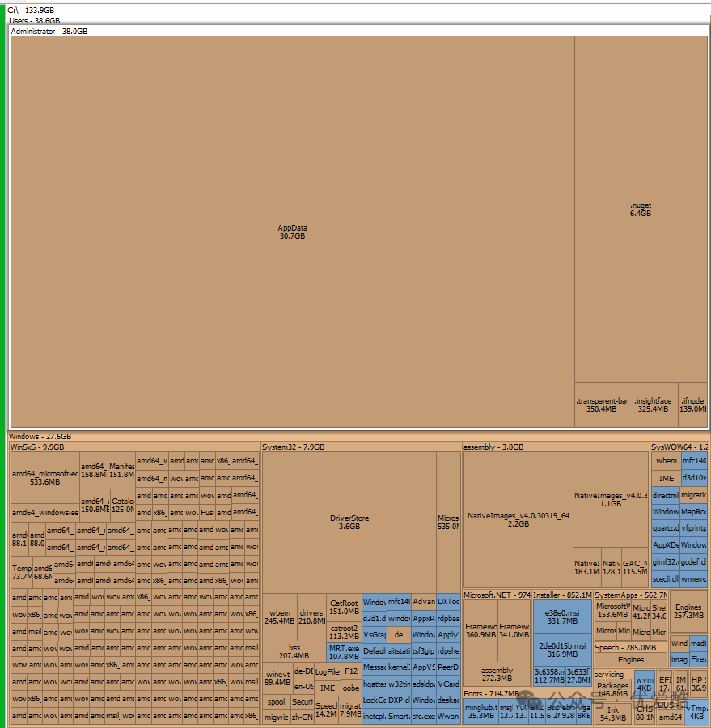The height and width of the screenshot is (728, 711).
Task: Click the Administrator 38.0GB folder header
Action: tap(49, 31)
